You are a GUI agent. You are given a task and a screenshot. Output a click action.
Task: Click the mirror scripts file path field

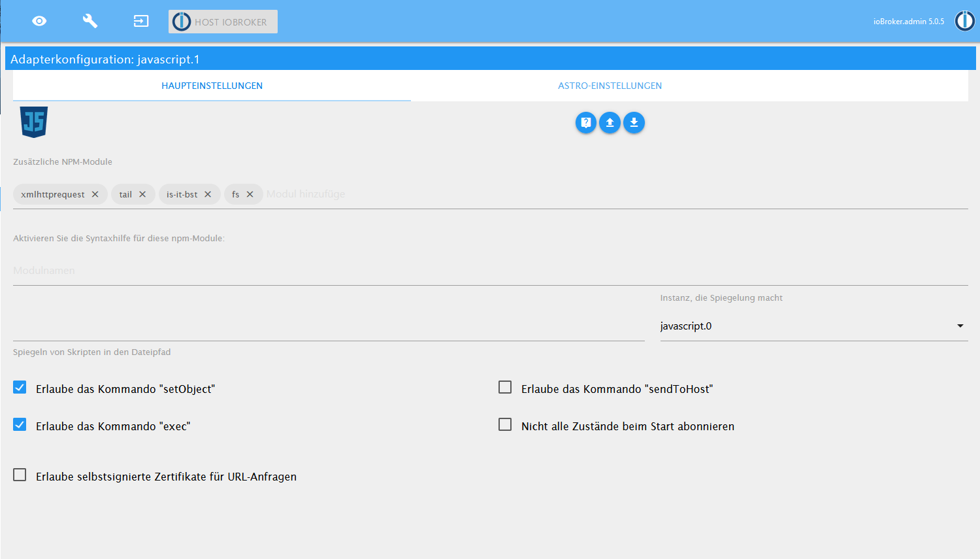click(329, 326)
